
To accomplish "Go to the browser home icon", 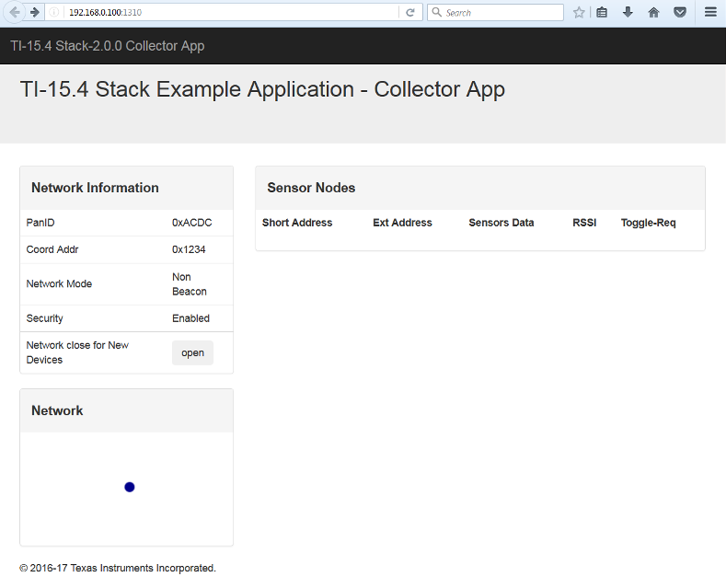I will [653, 13].
